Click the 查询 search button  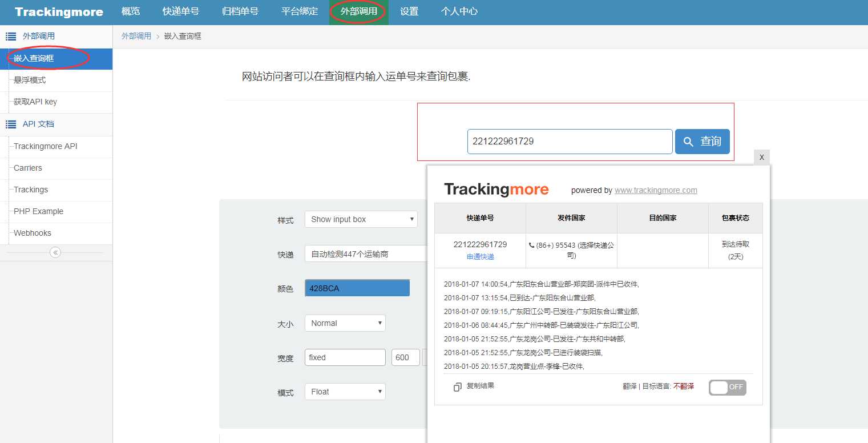pyautogui.click(x=702, y=142)
